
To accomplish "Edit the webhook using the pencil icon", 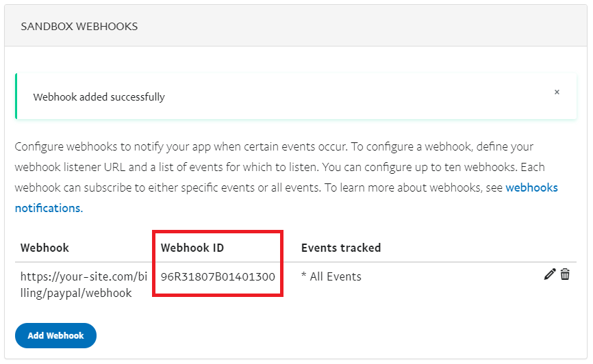I will coord(549,274).
